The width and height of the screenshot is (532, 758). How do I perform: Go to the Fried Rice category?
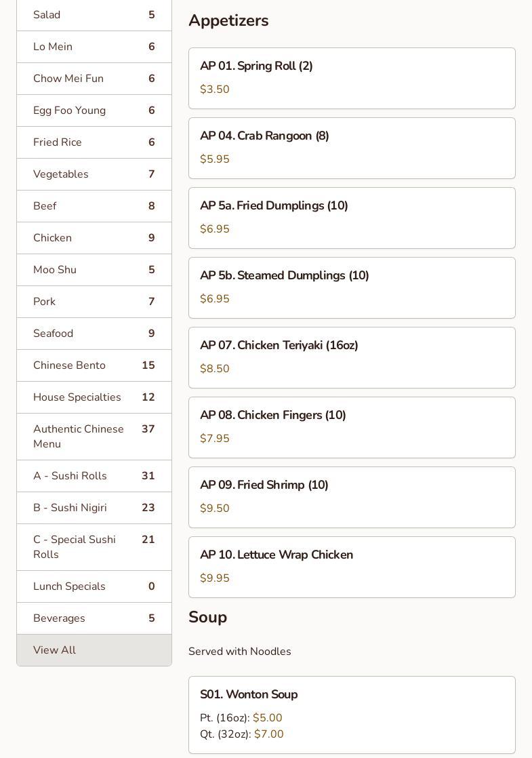[94, 142]
